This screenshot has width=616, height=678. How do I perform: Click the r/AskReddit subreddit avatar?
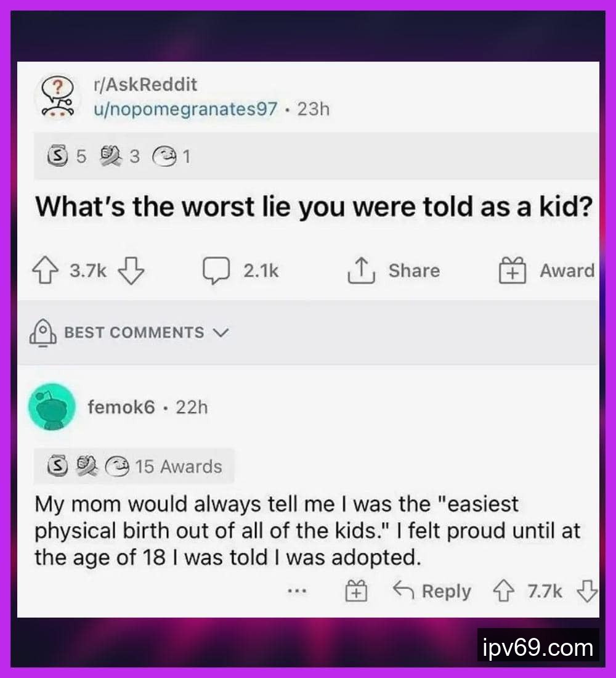pyautogui.click(x=56, y=97)
